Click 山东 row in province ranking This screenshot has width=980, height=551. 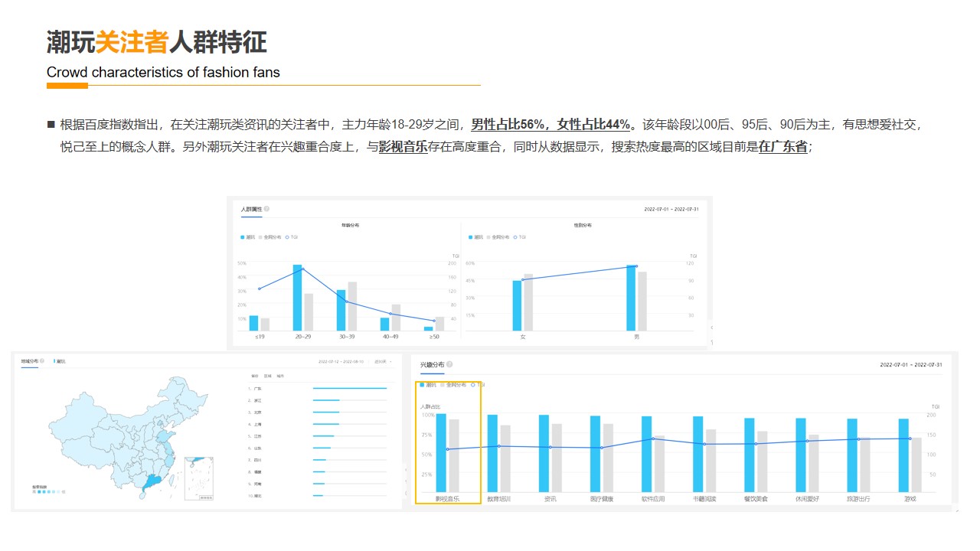coord(318,448)
